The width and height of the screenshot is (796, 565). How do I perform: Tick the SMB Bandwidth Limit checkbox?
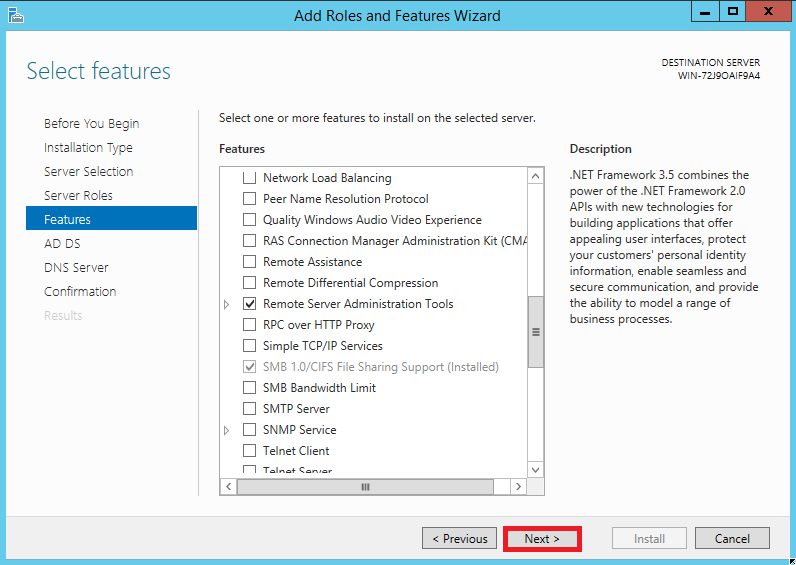(249, 388)
